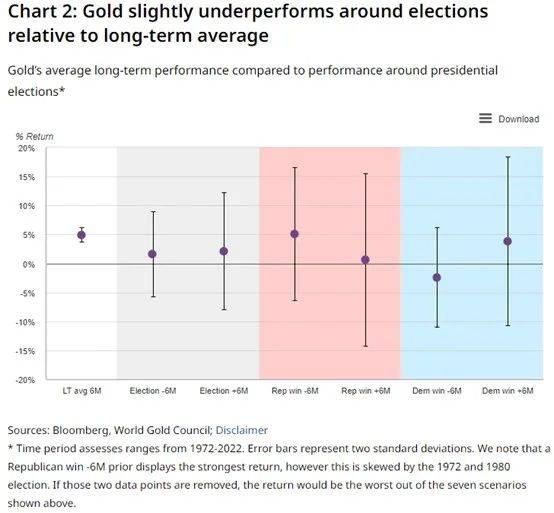Pick the Dem win +6M data point
This screenshot has width=554, height=513.
[x=507, y=241]
